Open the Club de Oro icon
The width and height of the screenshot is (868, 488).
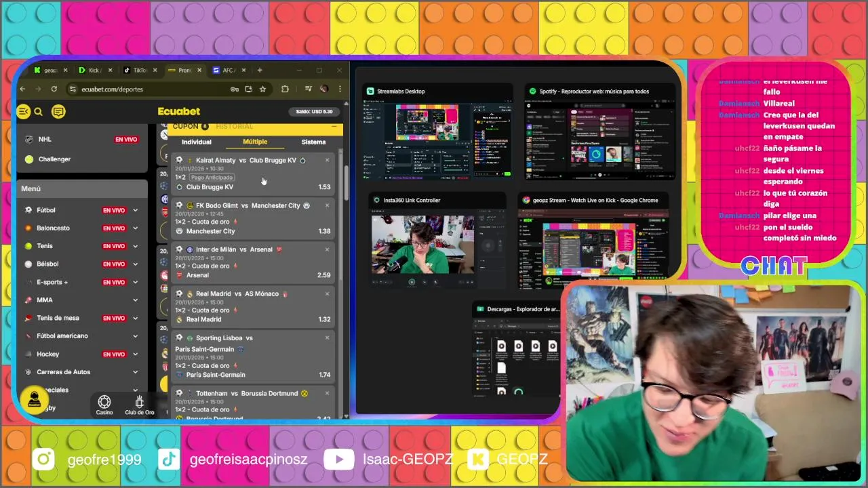point(140,405)
